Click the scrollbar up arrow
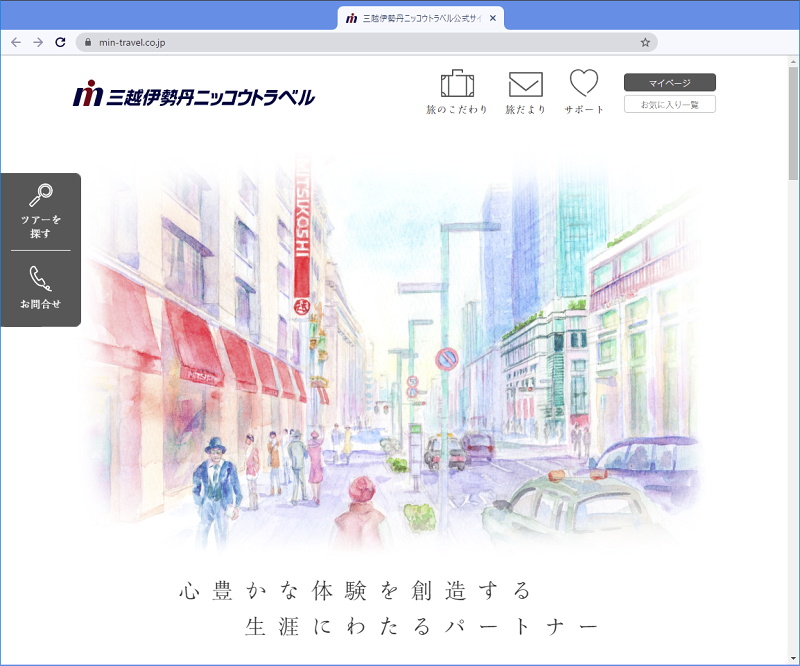This screenshot has width=800, height=666. [793, 63]
